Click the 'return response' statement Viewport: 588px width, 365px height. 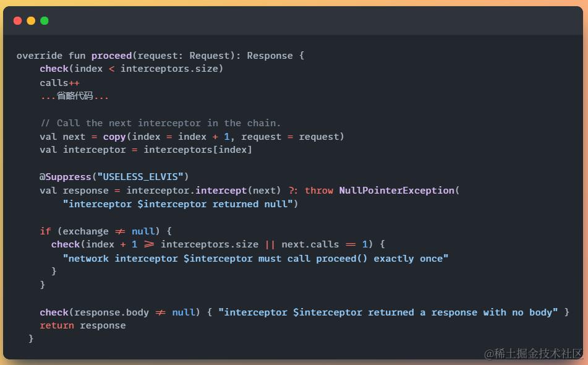(83, 325)
